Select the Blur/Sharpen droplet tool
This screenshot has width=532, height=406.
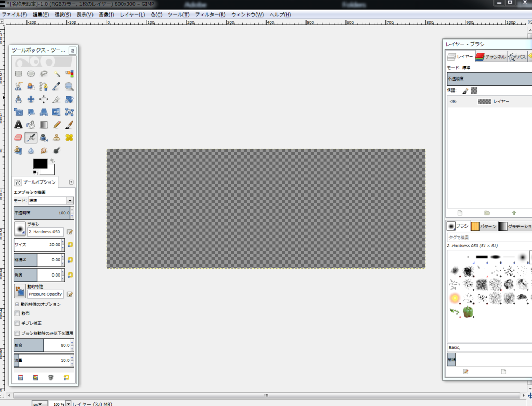tap(31, 150)
